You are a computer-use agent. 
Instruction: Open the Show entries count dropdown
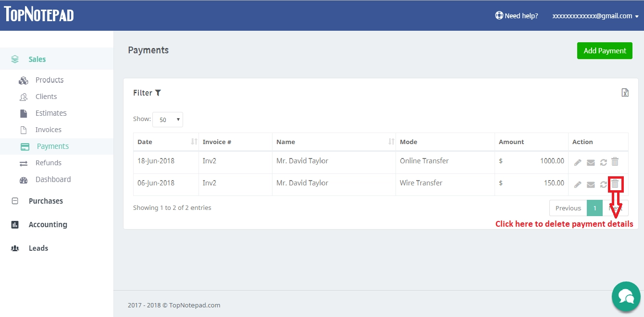167,120
